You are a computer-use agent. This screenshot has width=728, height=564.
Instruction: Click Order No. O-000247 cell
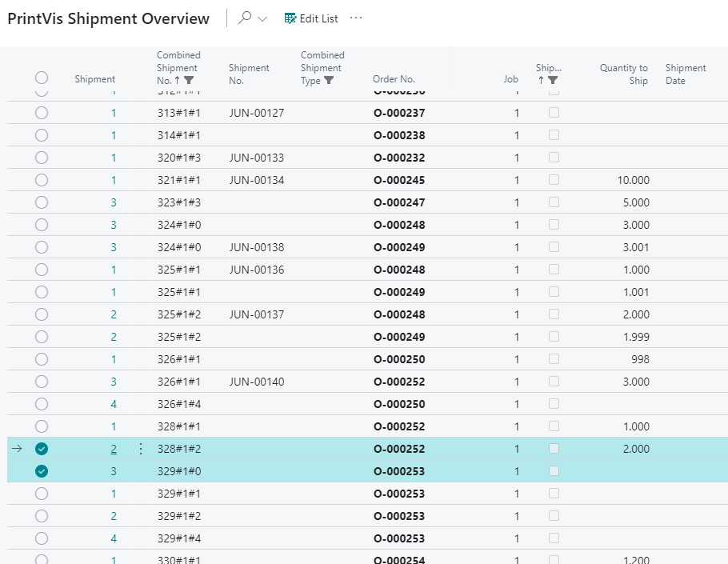coord(399,203)
